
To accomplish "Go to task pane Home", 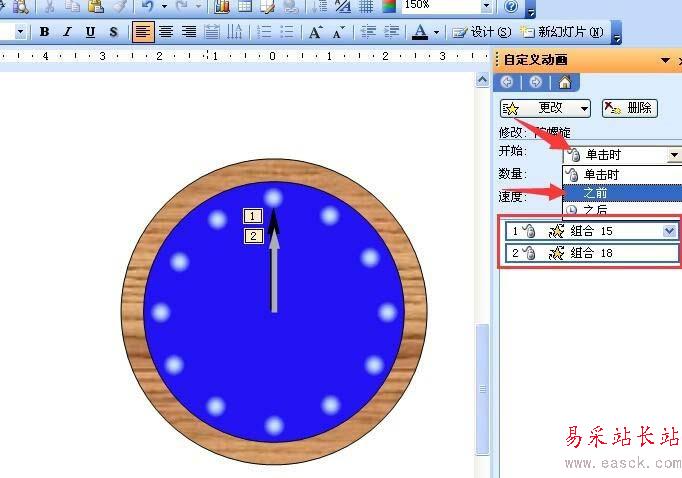I will [565, 82].
